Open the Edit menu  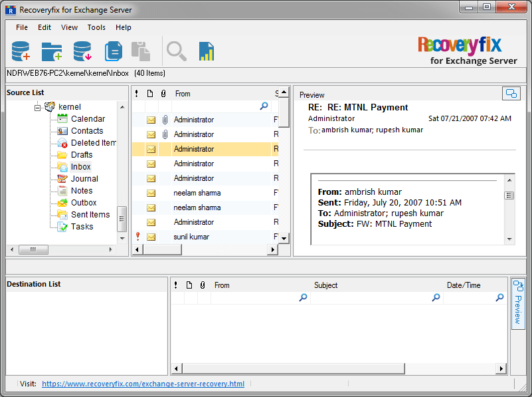44,27
